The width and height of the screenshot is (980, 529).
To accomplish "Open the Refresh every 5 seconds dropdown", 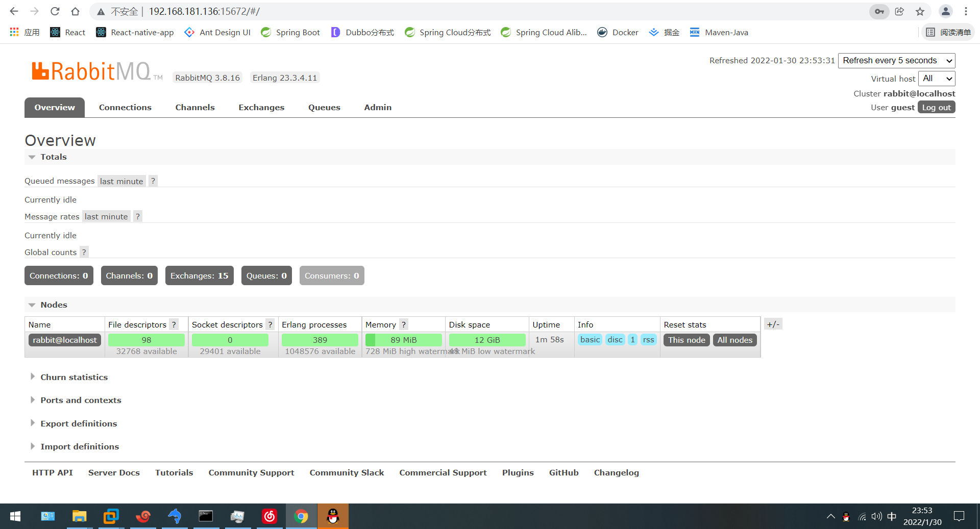I will (896, 60).
